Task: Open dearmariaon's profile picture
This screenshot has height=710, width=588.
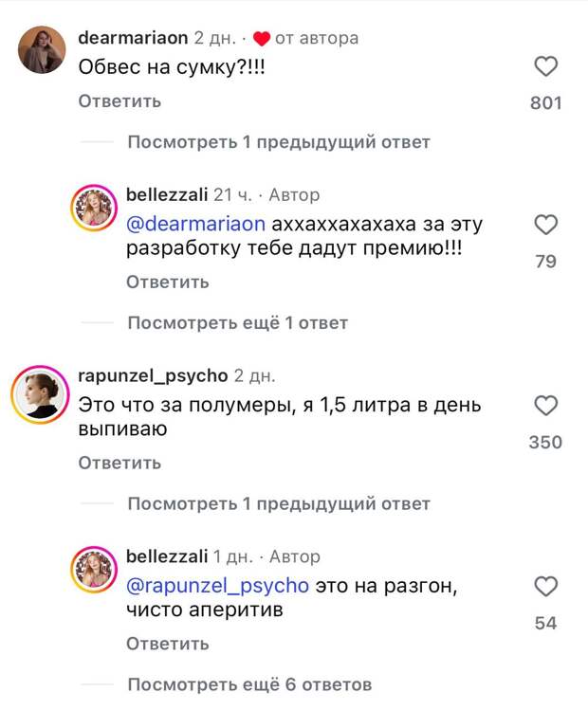Action: [x=42, y=50]
